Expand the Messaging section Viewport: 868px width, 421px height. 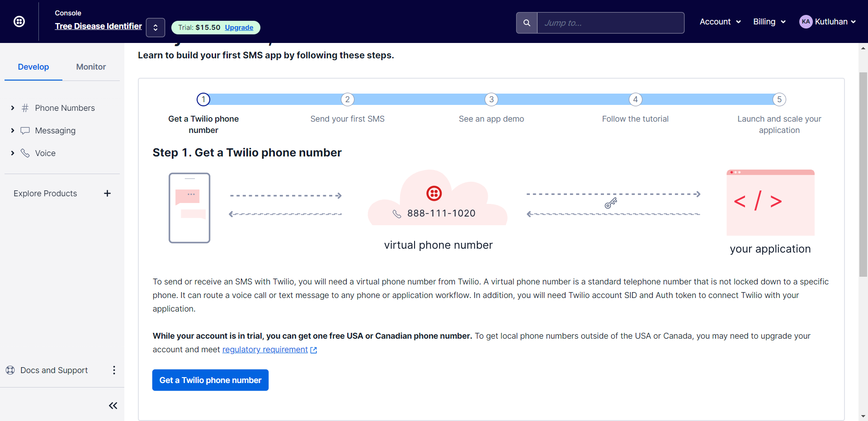pyautogui.click(x=13, y=131)
